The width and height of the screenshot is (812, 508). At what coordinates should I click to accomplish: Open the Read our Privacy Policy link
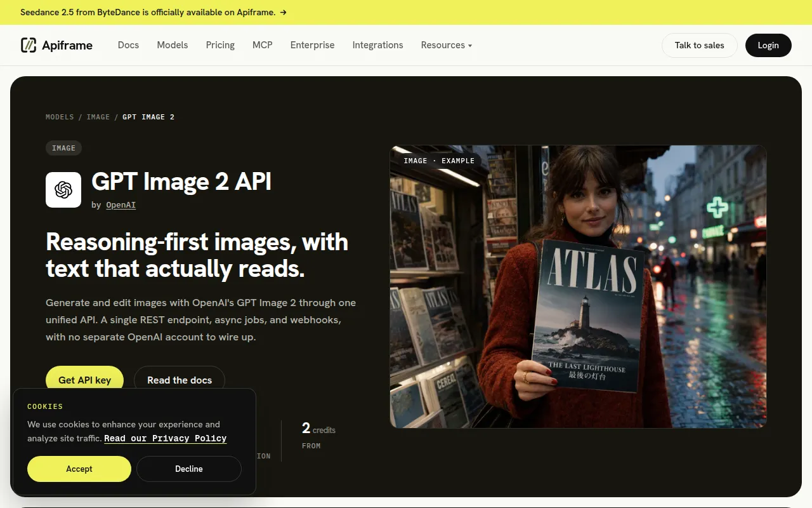coord(166,438)
